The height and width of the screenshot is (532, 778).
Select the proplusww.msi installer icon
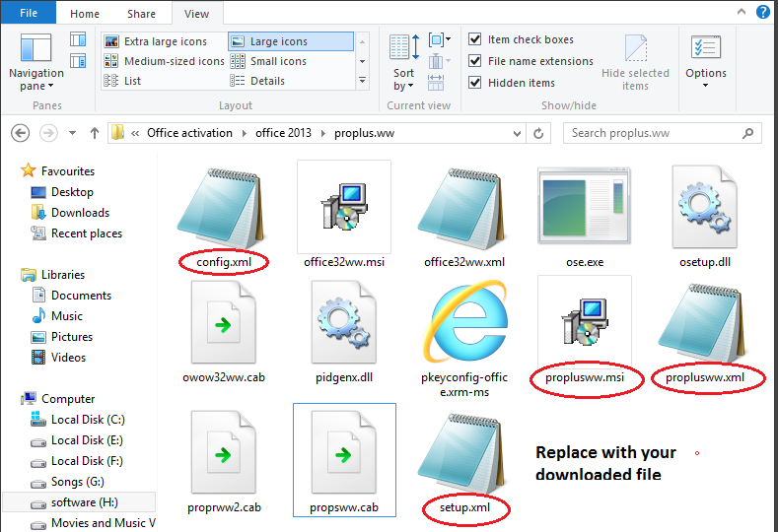(584, 323)
